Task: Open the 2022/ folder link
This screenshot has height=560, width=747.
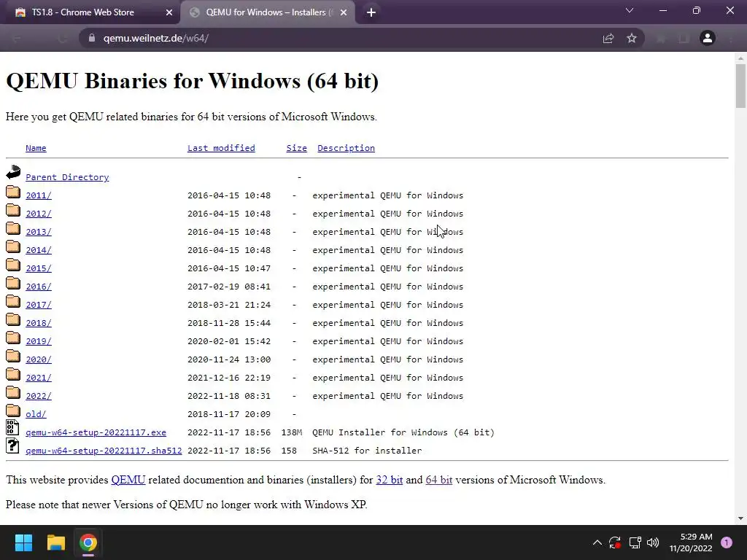Action: pyautogui.click(x=39, y=396)
